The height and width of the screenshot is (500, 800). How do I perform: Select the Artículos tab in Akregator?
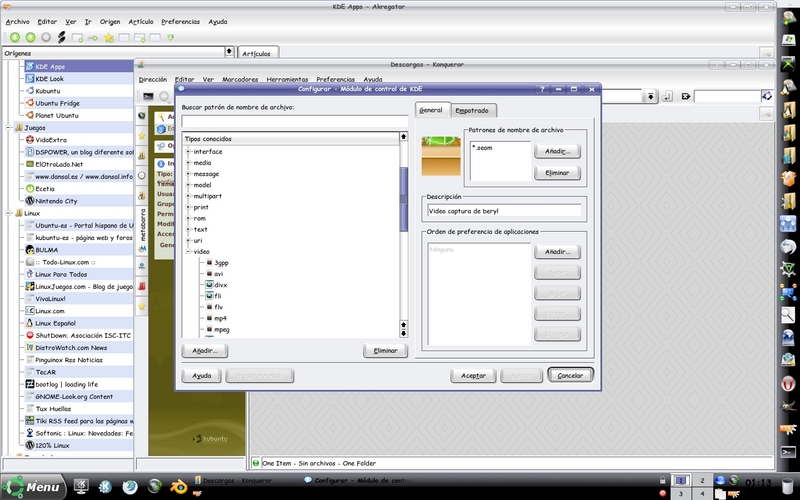[257, 53]
